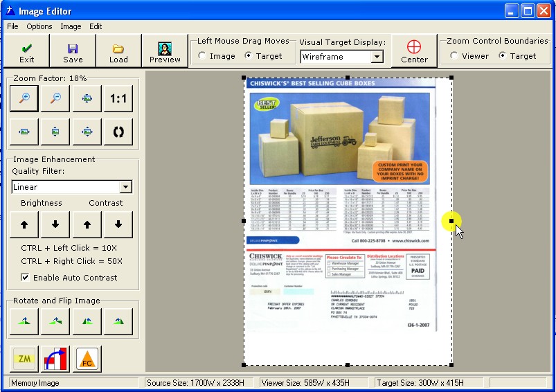This screenshot has height=392, width=556.
Task: Increase brightness with the first up arrow
Action: click(24, 224)
